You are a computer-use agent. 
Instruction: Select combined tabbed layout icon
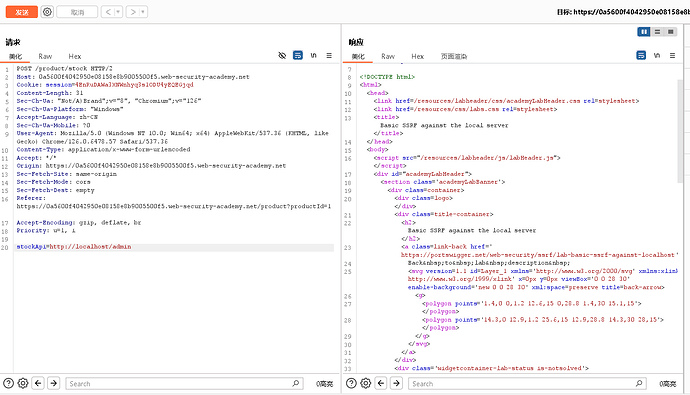click(671, 32)
